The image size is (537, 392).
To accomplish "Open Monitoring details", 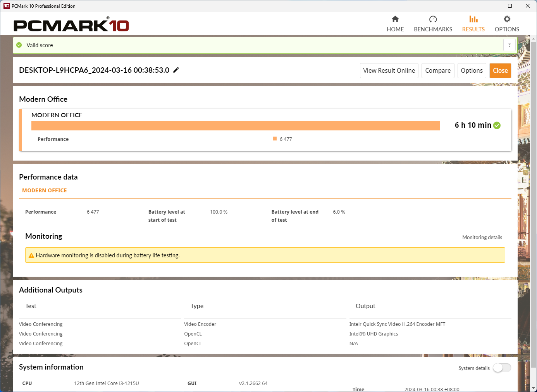I will coord(482,237).
